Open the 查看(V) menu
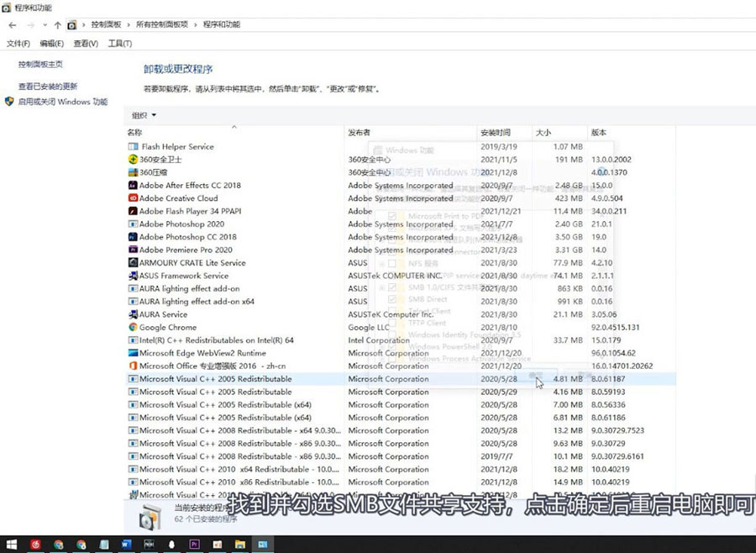This screenshot has height=553, width=756. 86,44
